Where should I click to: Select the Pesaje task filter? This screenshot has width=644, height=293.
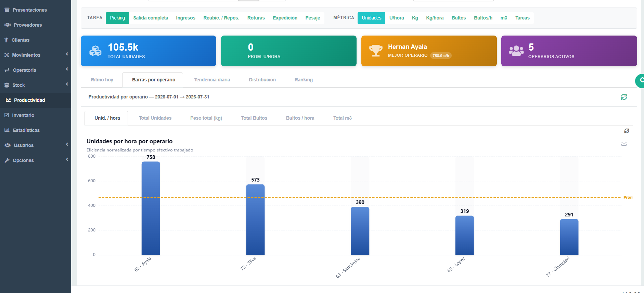pyautogui.click(x=313, y=18)
